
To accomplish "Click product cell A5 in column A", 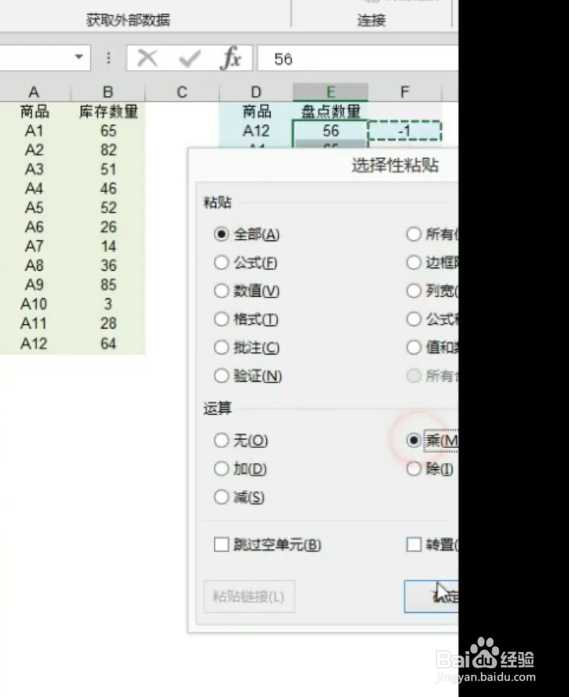I will (x=34, y=208).
